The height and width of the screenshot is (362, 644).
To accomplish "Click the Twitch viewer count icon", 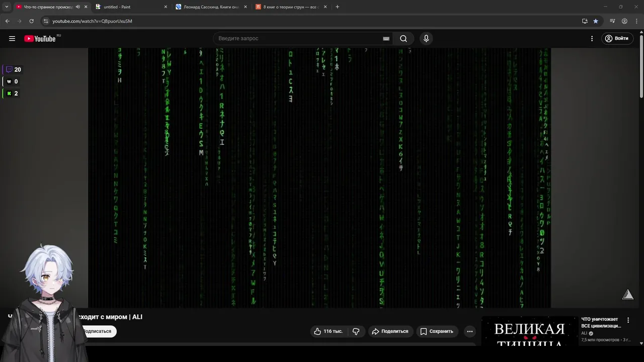I will click(9, 70).
